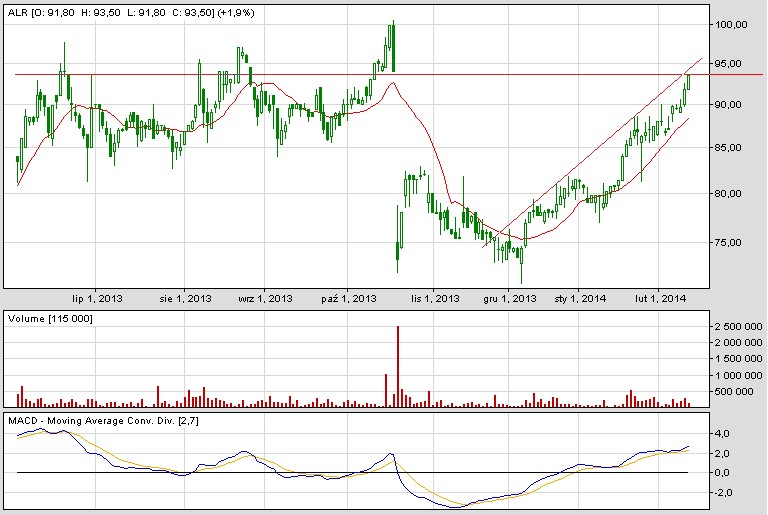Screen dimensions: 768x515
Task: Select the 80,00 price axis label
Action: click(728, 194)
